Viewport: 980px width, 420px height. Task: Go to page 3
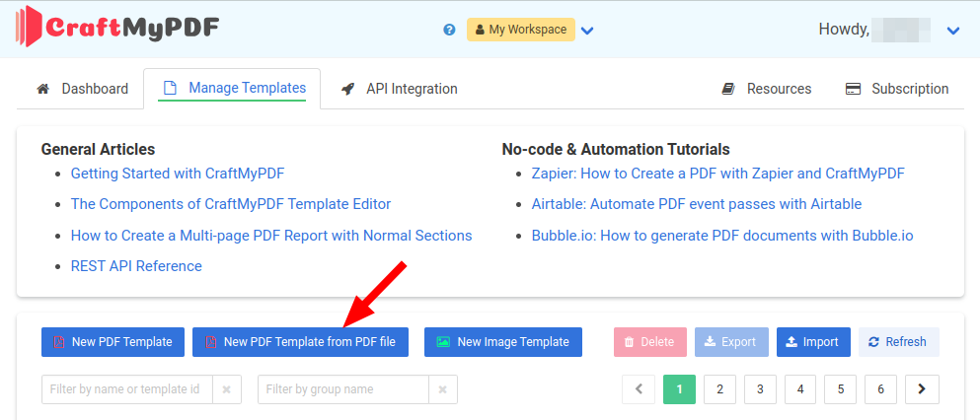[x=760, y=389]
